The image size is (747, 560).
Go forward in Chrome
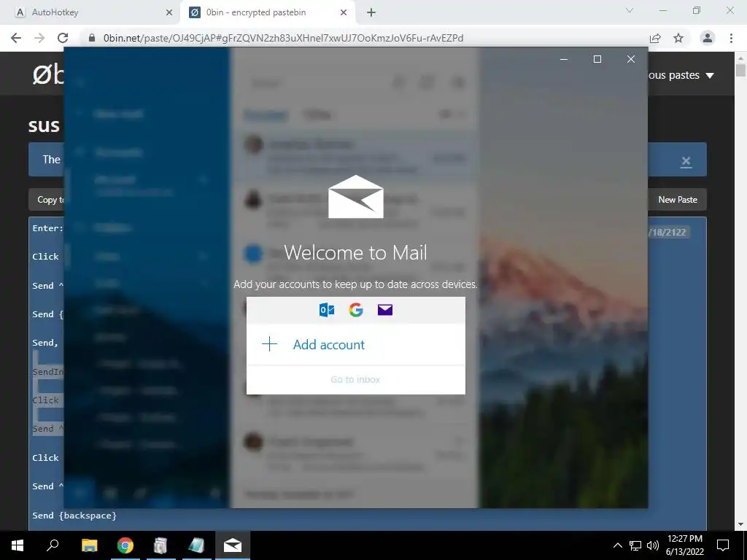(39, 38)
